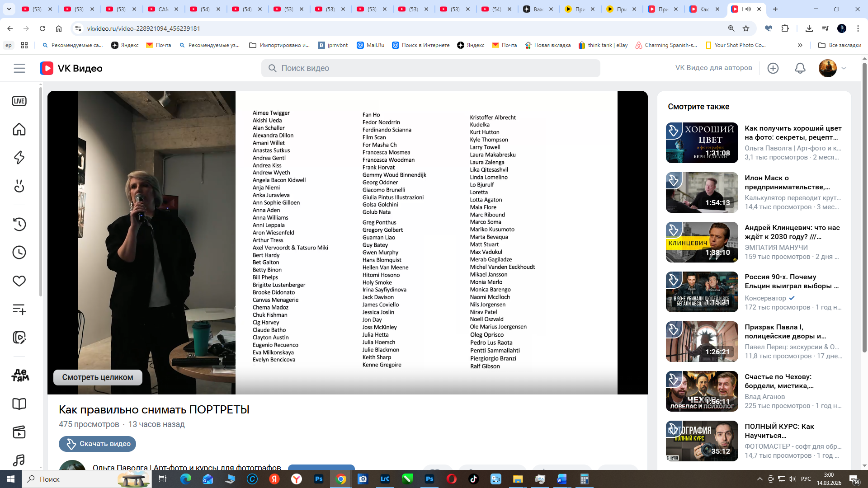Open playlists add-list sidebar icon
Screen dimensions: 868x488
(19, 310)
